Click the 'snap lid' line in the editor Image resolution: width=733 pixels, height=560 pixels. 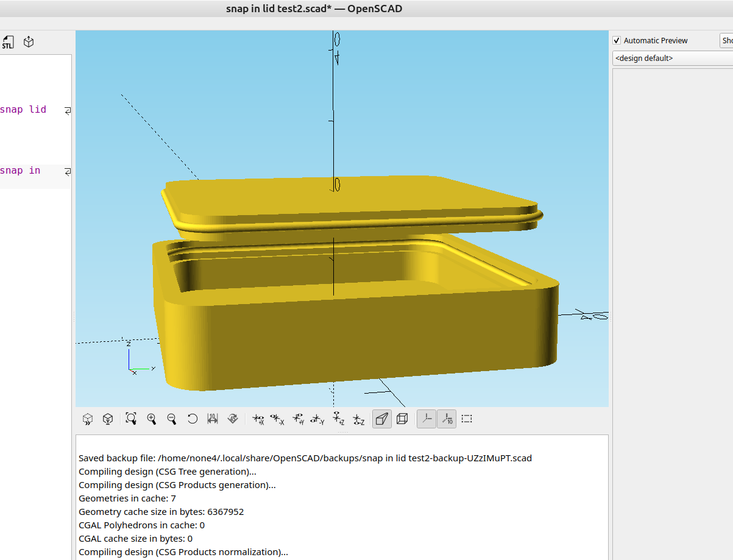click(24, 110)
